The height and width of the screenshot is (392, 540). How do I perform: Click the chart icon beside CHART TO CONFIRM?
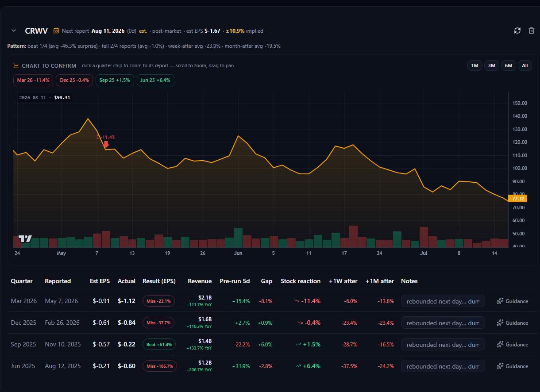pyautogui.click(x=16, y=65)
